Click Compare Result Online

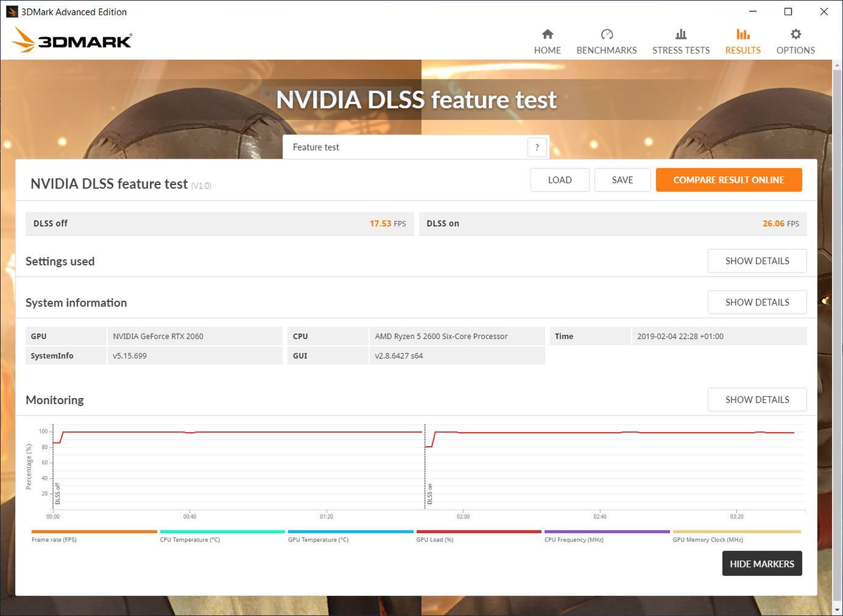728,180
